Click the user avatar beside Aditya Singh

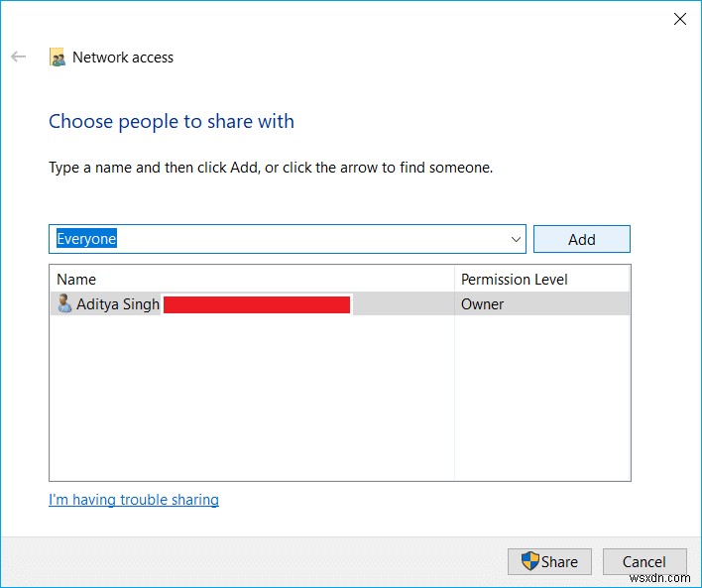[x=64, y=303]
